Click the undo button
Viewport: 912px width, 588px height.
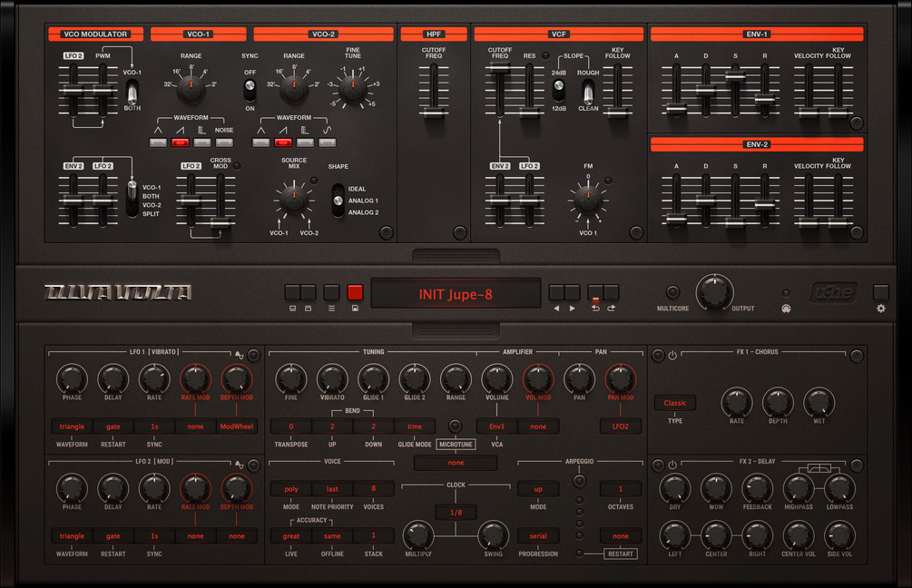coord(595,292)
